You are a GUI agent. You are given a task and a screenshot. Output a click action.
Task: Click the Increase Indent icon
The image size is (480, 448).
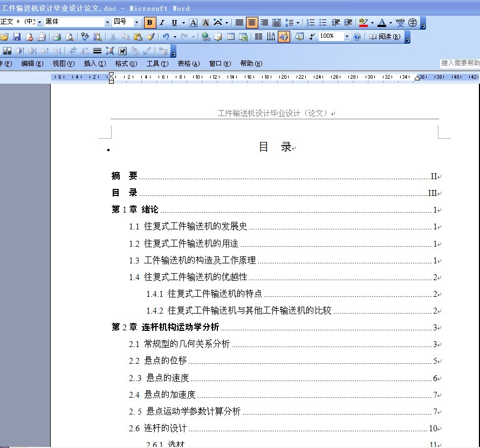point(348,22)
